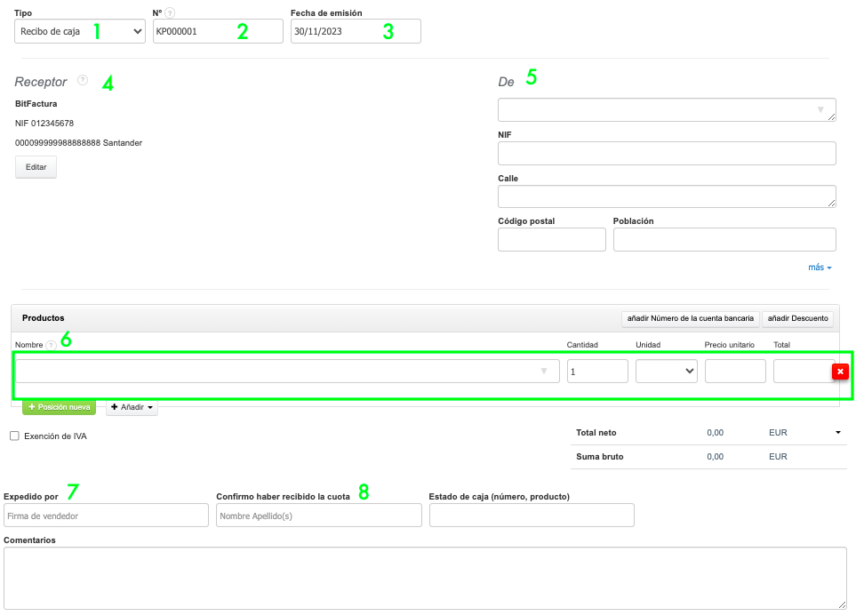Click añadir Número de la cuenta bancaria
864x616 pixels.
coord(690,318)
